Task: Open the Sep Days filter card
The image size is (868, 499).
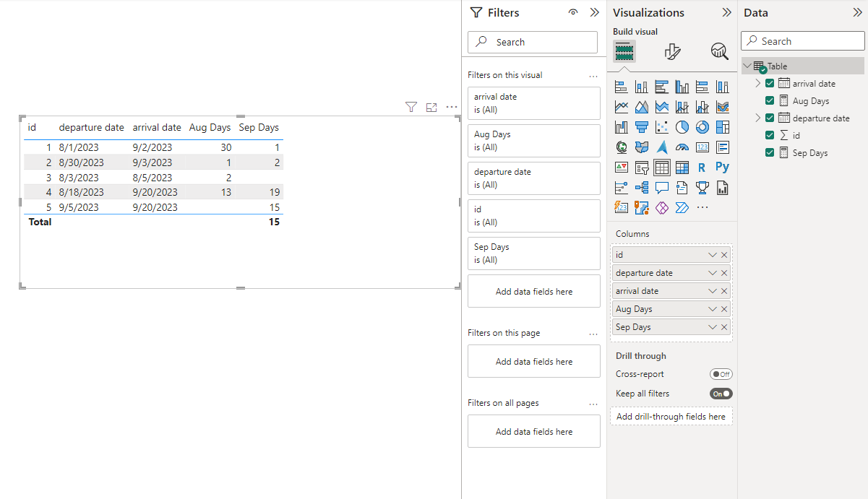Action: tap(534, 253)
